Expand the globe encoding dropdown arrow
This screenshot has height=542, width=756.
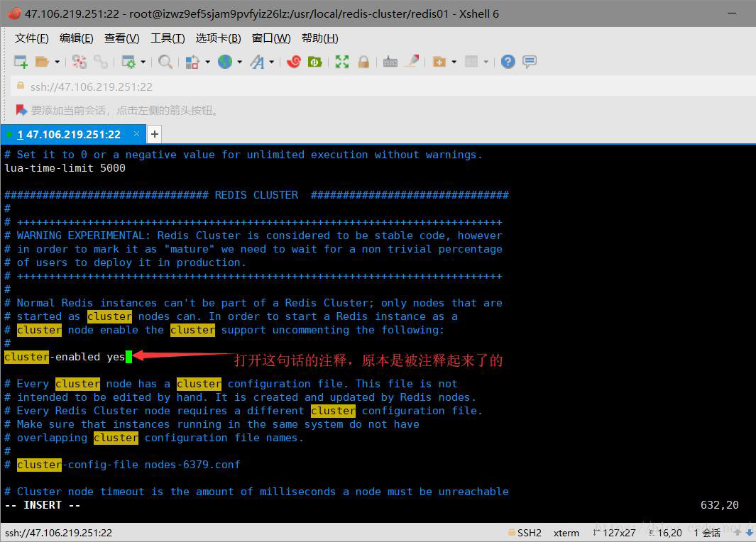239,62
